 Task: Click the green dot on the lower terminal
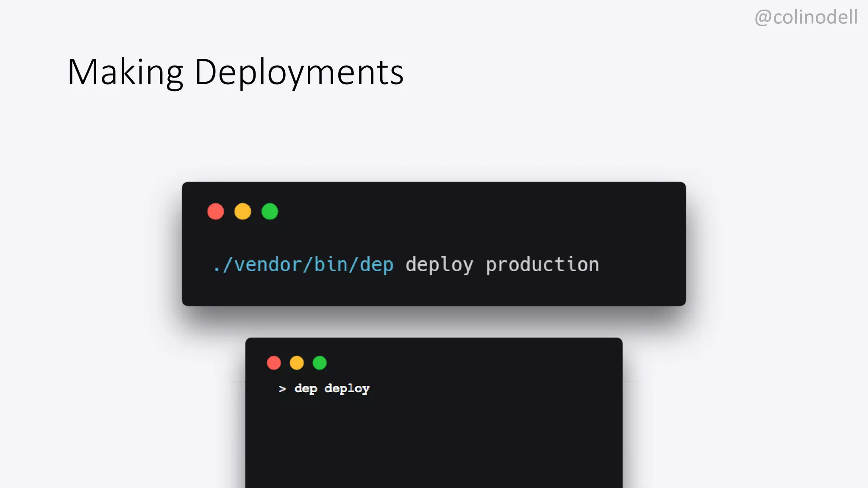coord(320,363)
